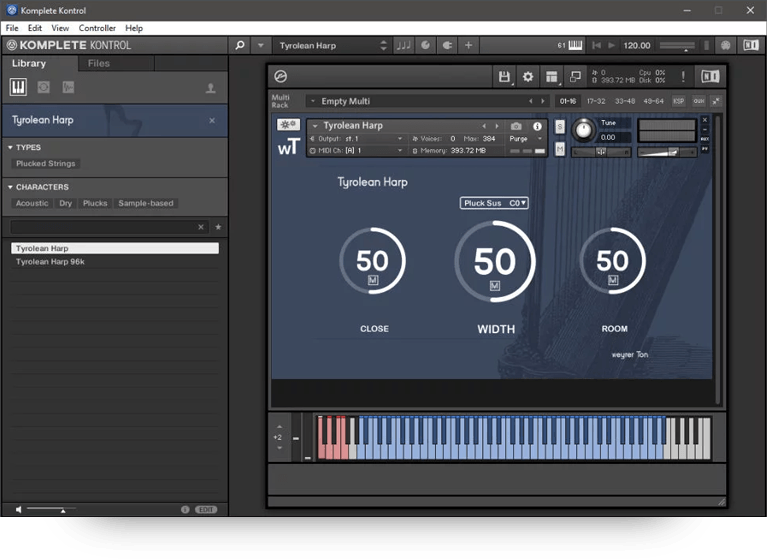Open the Controller menu
This screenshot has height=559, width=767.
[97, 28]
